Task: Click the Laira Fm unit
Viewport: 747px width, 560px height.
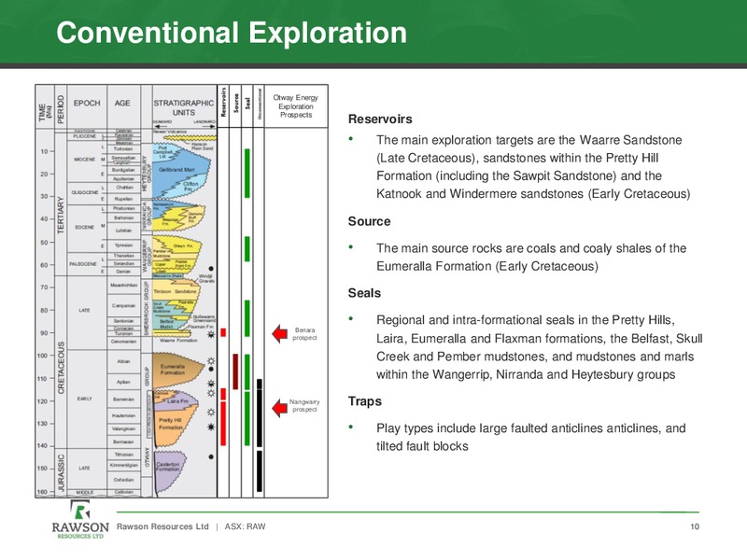Action: 177,401
